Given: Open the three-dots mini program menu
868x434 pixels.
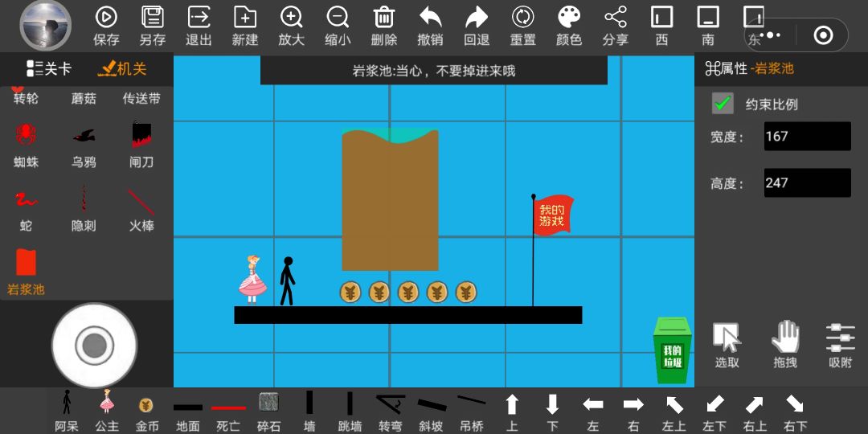Looking at the screenshot, I should coord(770,35).
